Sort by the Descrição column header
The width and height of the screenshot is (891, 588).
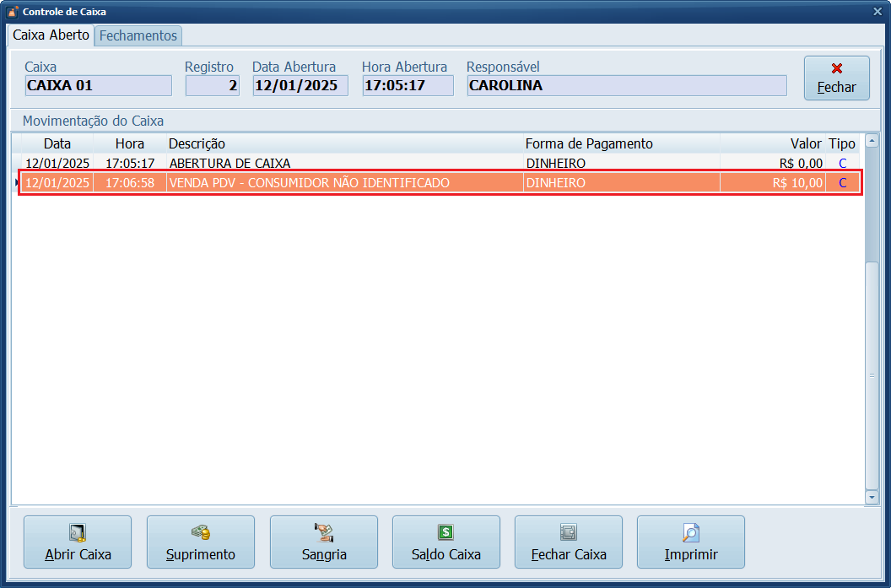[197, 143]
